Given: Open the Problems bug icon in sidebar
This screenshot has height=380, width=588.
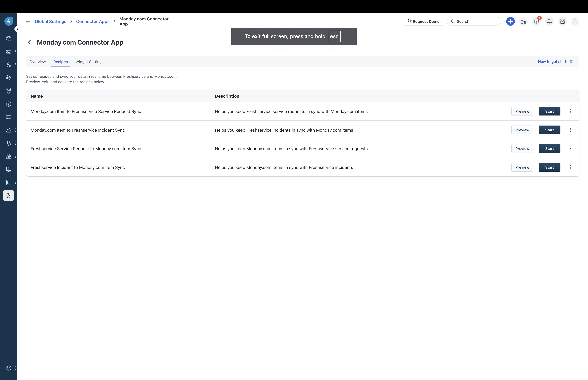Looking at the screenshot, I should (9, 78).
